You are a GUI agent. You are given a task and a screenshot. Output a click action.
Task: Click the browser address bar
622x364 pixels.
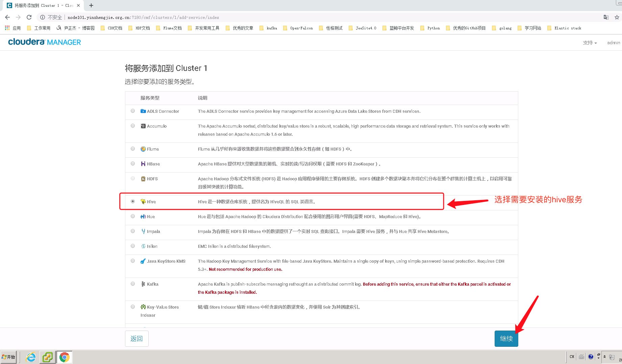point(237,17)
